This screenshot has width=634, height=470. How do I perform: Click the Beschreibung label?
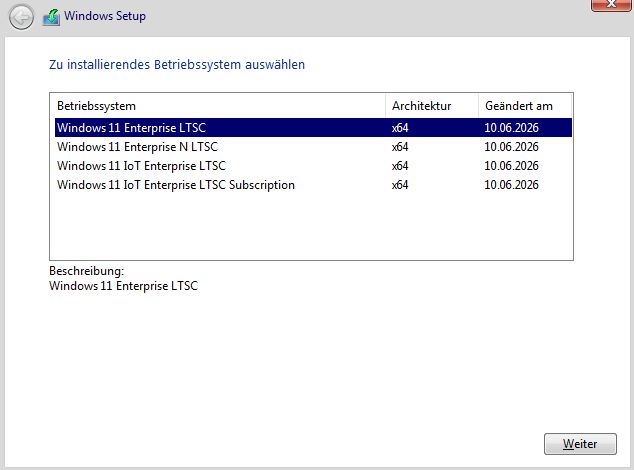(87, 271)
